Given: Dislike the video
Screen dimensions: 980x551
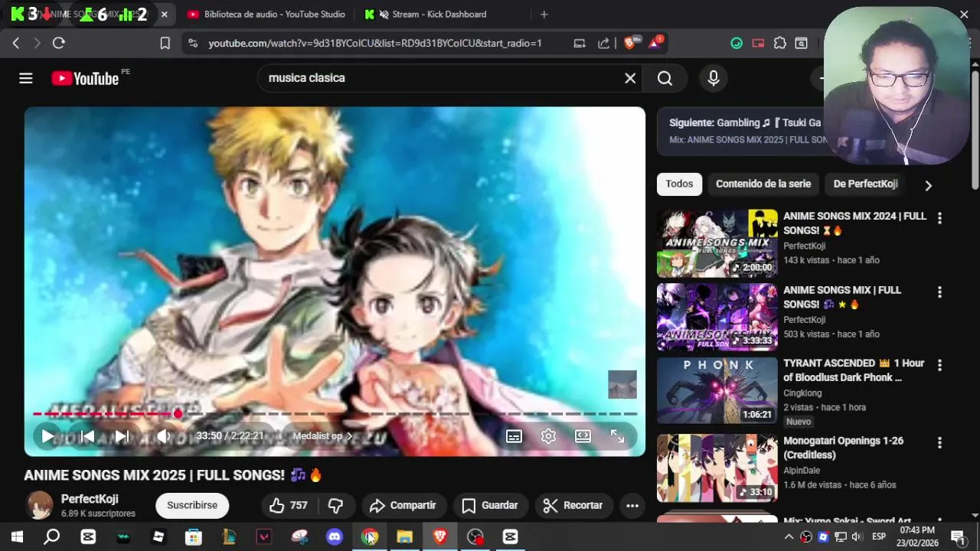Looking at the screenshot, I should [335, 505].
